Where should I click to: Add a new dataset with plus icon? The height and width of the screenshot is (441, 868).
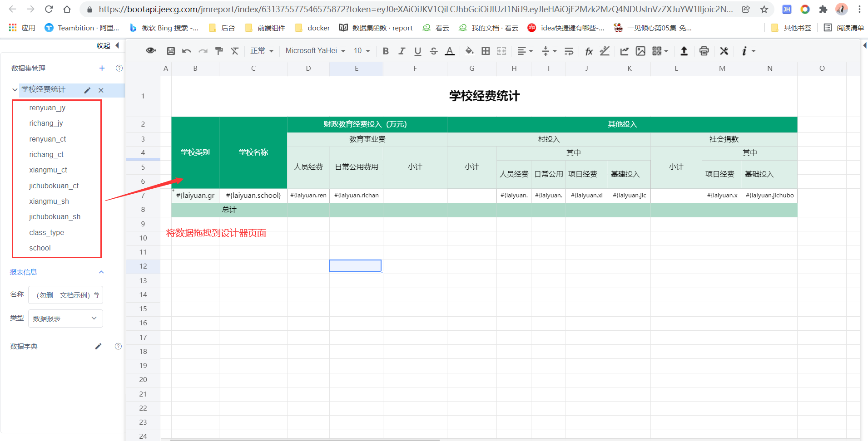[x=102, y=68]
